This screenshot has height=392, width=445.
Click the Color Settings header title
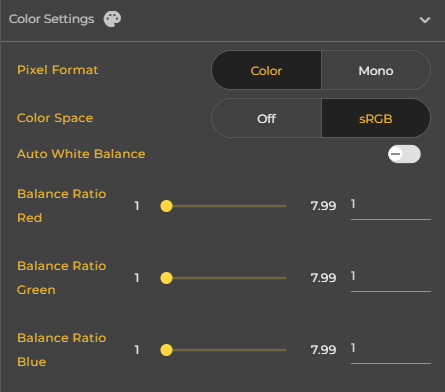pyautogui.click(x=52, y=19)
